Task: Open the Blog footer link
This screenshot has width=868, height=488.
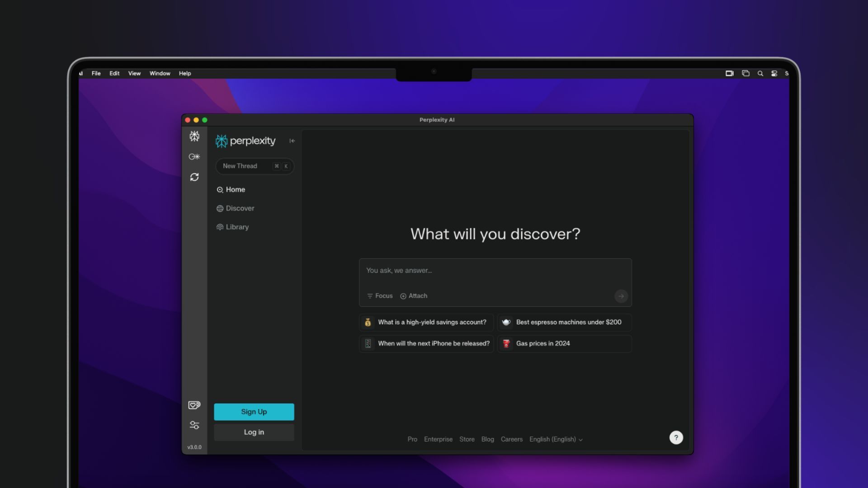Action: click(x=488, y=440)
